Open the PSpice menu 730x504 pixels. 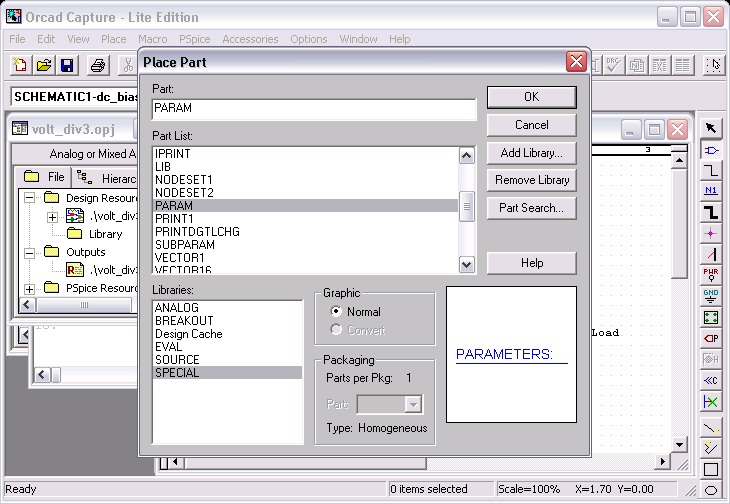[x=195, y=39]
